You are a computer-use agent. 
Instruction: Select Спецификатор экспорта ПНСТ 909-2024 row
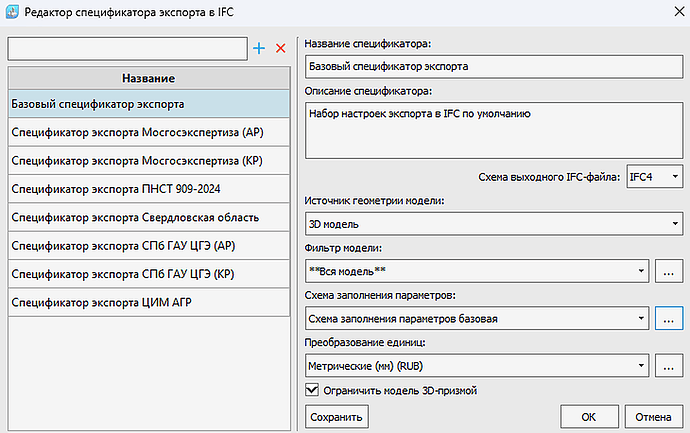(x=149, y=189)
